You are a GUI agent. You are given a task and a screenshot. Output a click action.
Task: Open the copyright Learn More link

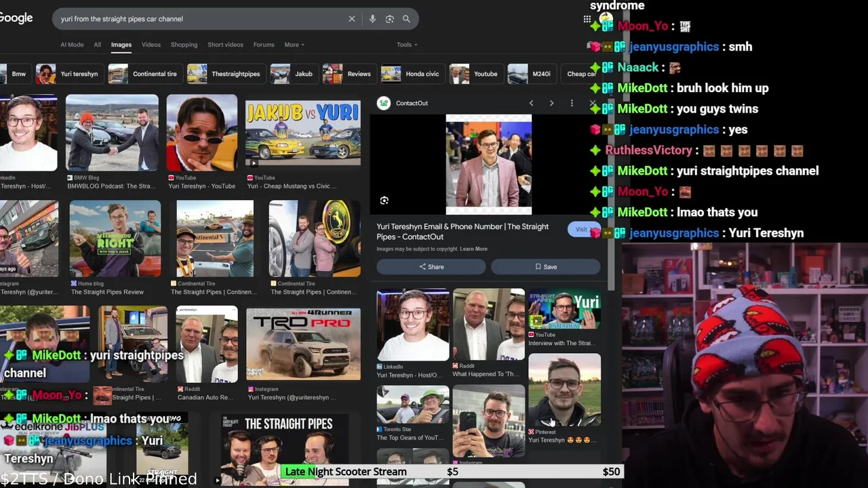click(473, 249)
